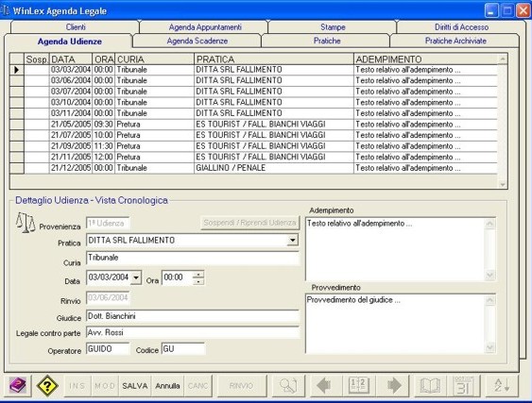Click the numbered pages icon in toolbar
The height and width of the screenshot is (403, 532).
[x=359, y=386]
